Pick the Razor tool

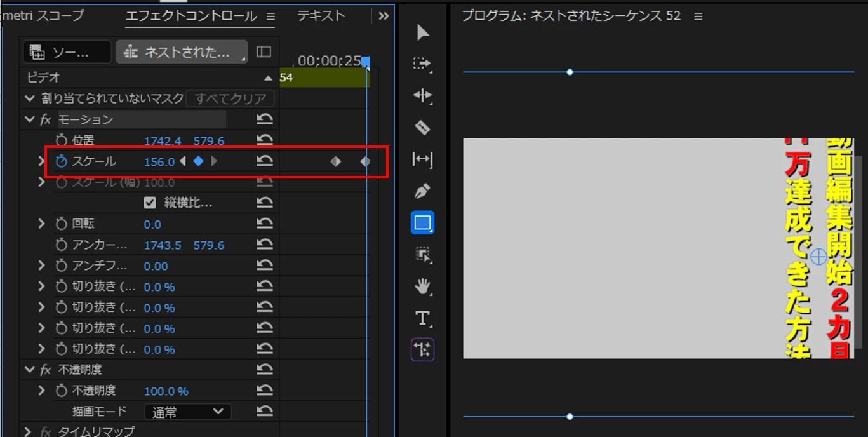[x=422, y=128]
